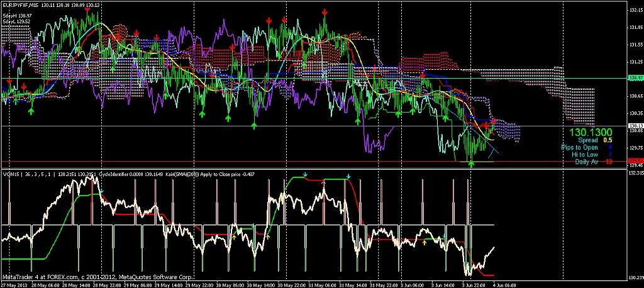This screenshot has width=644, height=288.
Task: Click the yellow 0.5 spread value
Action: click(608, 140)
